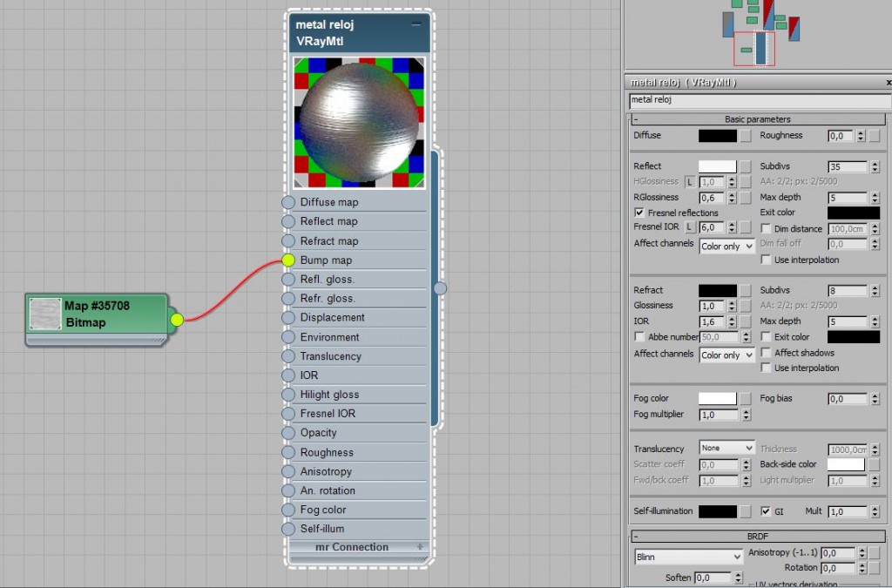This screenshot has width=892, height=588.
Task: Enable Refract Exit color checkbox
Action: coord(767,336)
